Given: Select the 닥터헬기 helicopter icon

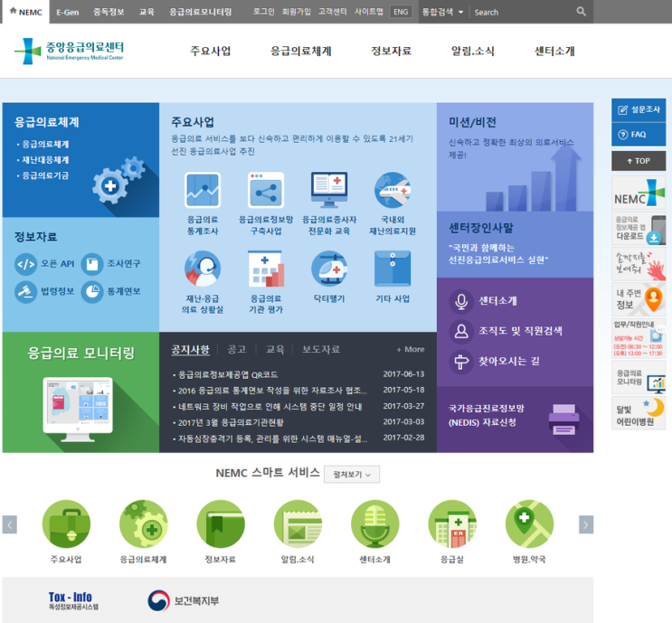Looking at the screenshot, I should click(329, 269).
